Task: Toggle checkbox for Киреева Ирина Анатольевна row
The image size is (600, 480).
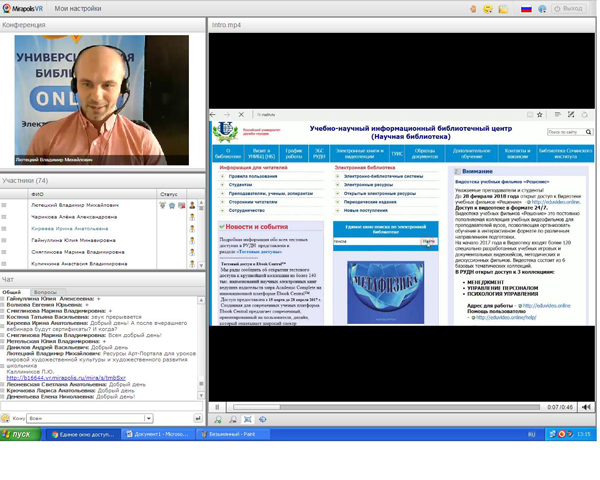Action: click(4, 229)
